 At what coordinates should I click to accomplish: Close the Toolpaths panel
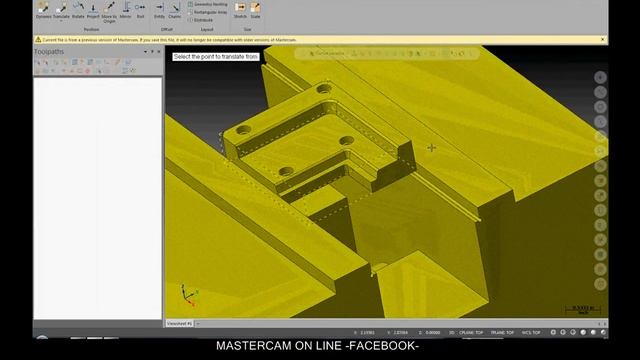[x=159, y=52]
